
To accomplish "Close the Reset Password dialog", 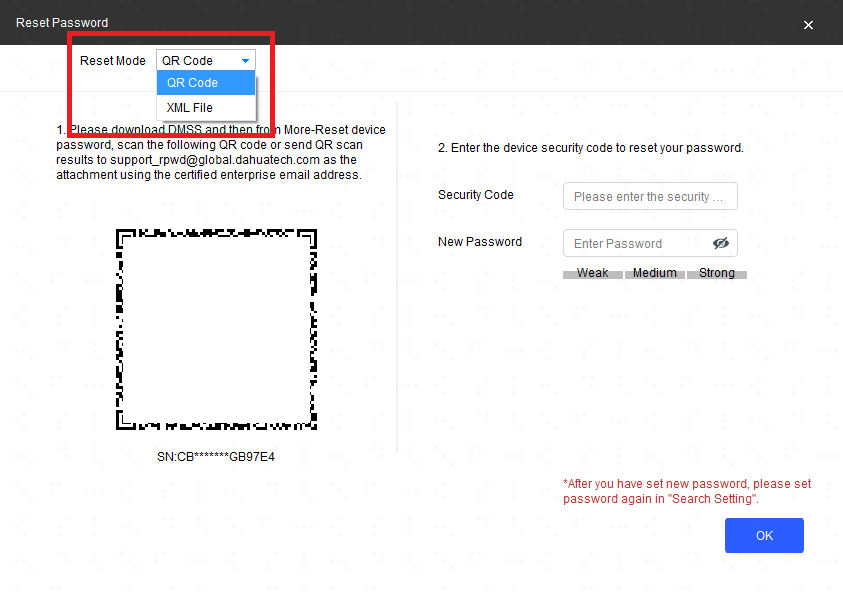I will [808, 25].
